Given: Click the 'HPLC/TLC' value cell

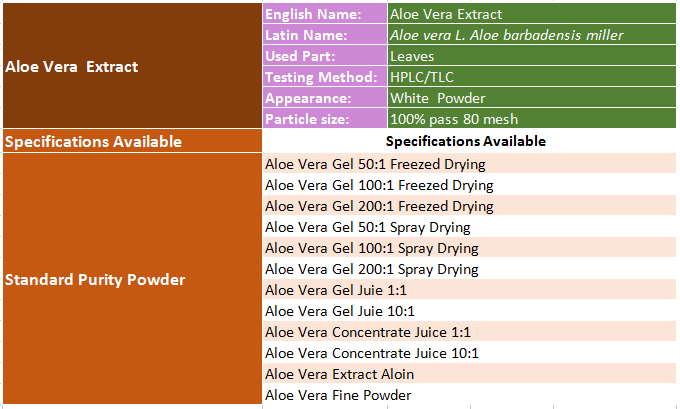Looking at the screenshot, I should (x=530, y=77).
